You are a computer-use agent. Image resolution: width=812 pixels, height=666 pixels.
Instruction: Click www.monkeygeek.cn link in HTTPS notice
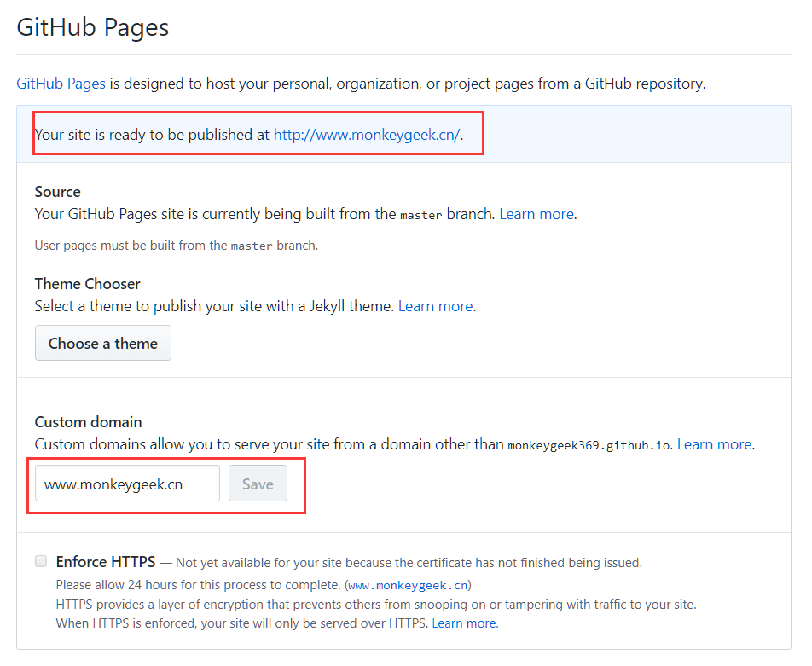click(x=408, y=585)
